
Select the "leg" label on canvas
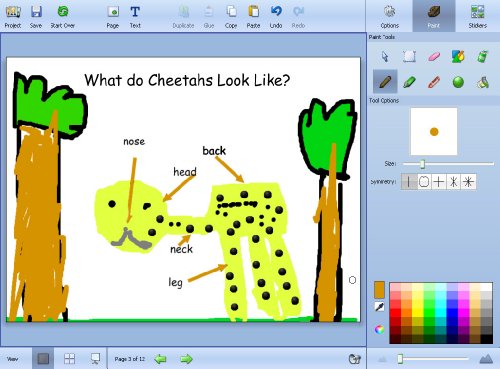click(175, 283)
